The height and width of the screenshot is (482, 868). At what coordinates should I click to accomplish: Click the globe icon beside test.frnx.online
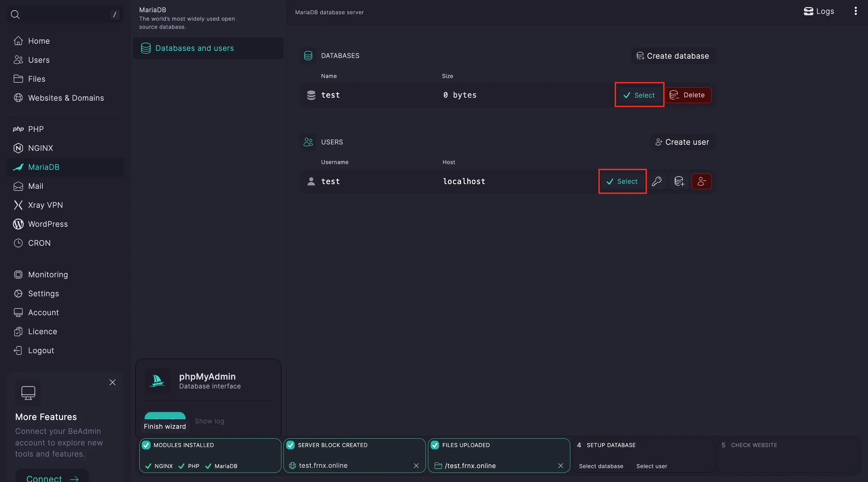tap(292, 466)
